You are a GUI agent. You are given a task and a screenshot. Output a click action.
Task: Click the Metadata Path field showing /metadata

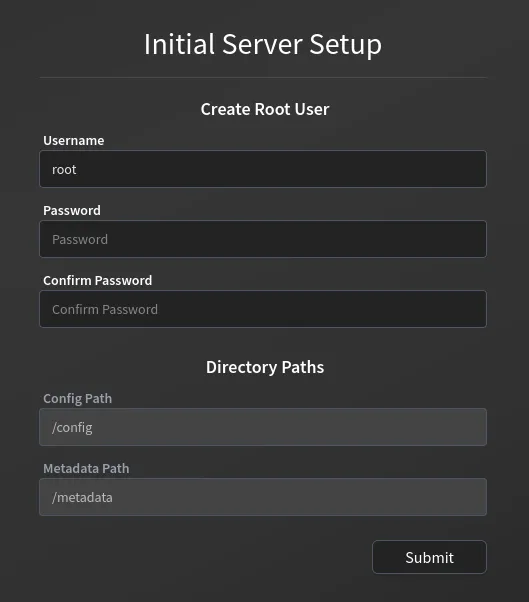pyautogui.click(x=263, y=497)
